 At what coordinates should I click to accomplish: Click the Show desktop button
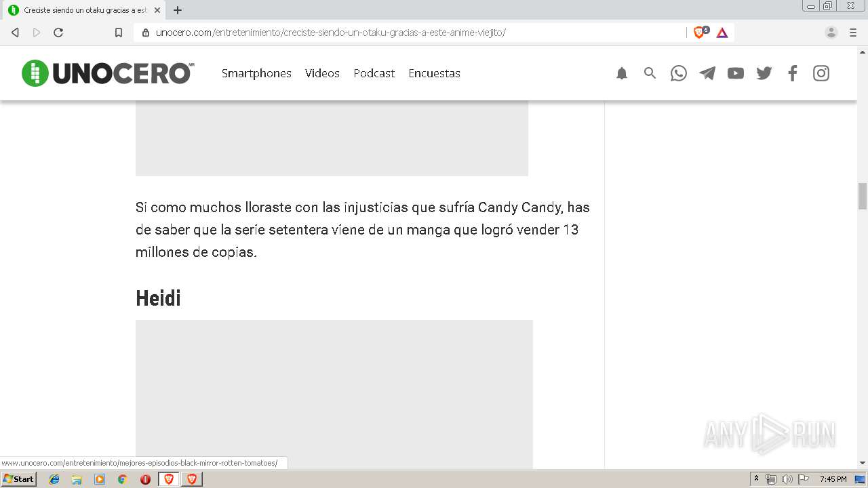click(x=861, y=479)
